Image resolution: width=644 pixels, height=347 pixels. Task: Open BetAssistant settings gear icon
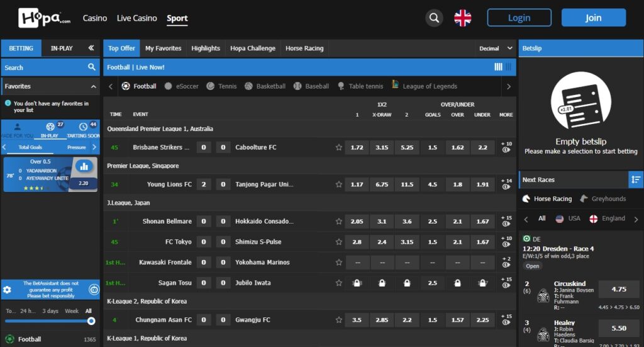(7, 290)
